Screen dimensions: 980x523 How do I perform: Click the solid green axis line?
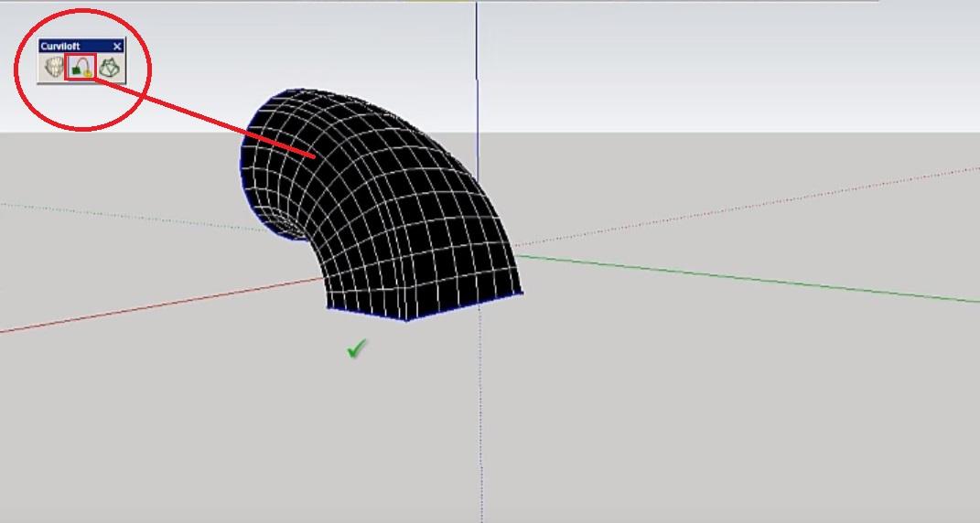732,277
